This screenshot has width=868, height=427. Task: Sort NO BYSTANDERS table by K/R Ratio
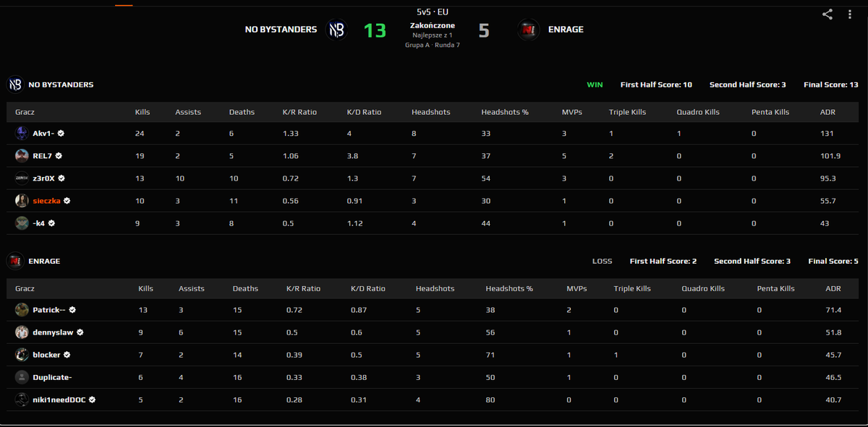coord(299,112)
